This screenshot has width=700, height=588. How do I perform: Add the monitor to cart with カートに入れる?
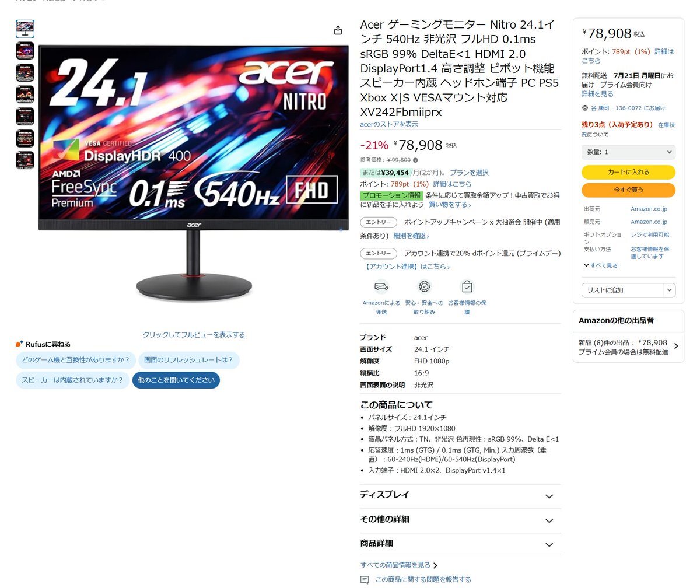(628, 172)
